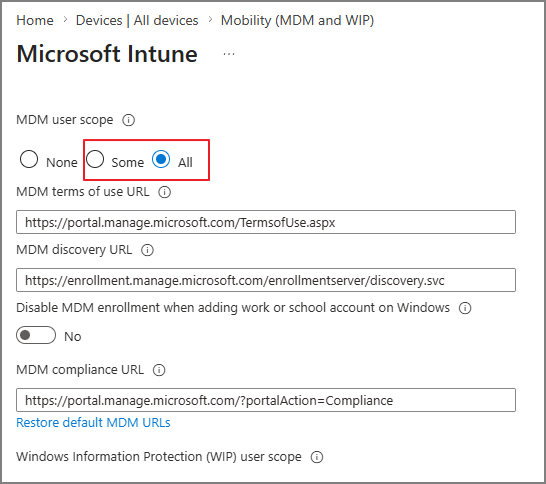Image resolution: width=546 pixels, height=484 pixels.
Task: Select None for MDM user scope
Action: pyautogui.click(x=29, y=159)
